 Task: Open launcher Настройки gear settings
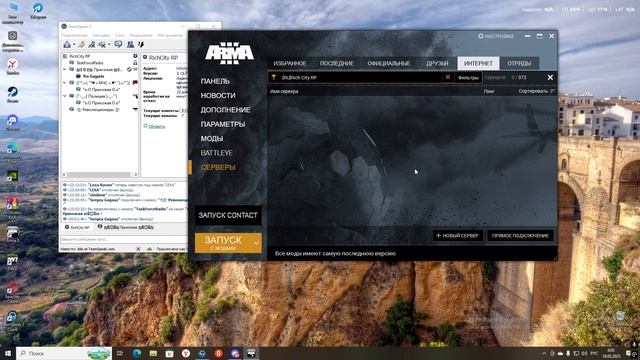(x=496, y=36)
